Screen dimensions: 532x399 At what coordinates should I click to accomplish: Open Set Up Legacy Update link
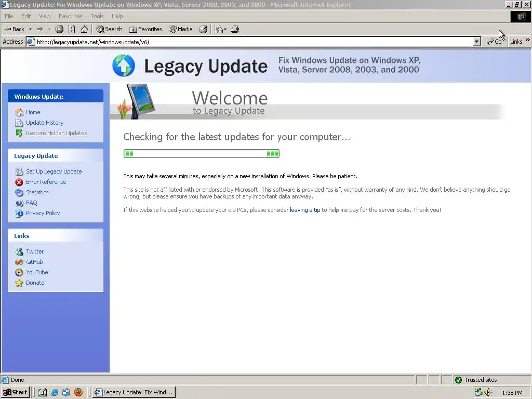54,171
